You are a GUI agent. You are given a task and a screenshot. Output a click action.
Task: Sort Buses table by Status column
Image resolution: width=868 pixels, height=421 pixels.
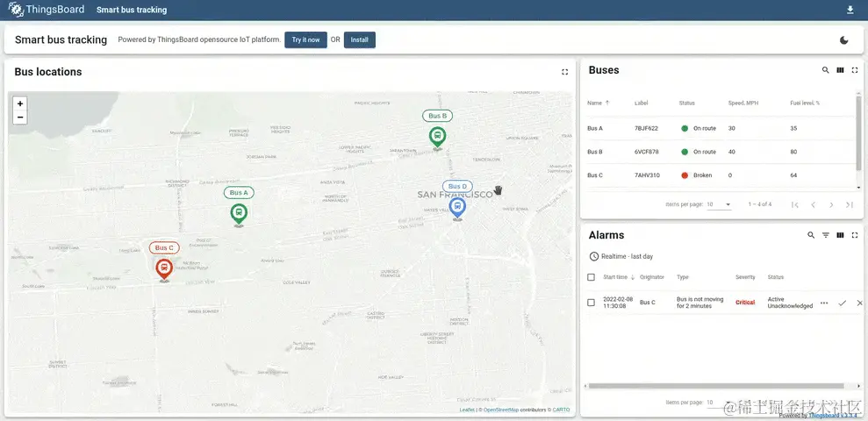(687, 103)
